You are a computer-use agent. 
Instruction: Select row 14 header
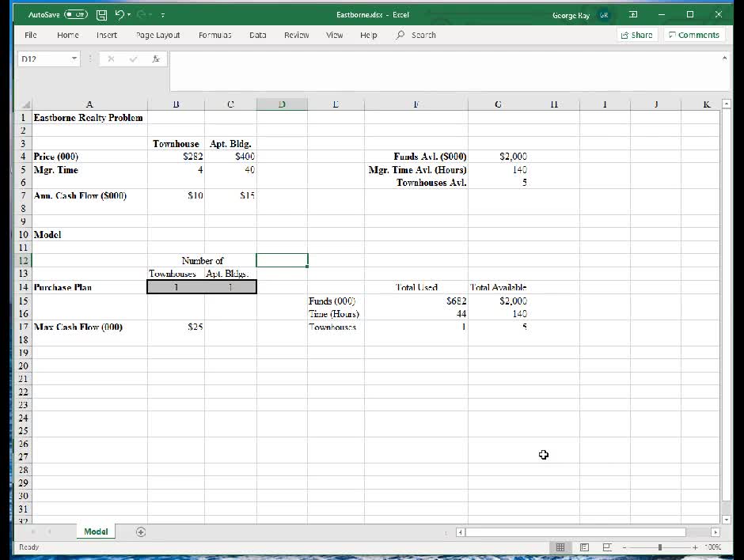pos(23,287)
